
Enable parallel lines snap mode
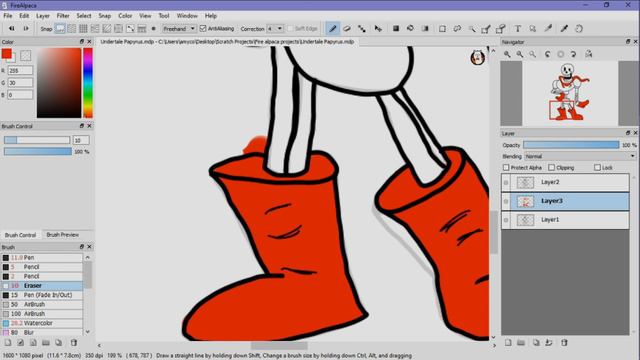pos(71,29)
